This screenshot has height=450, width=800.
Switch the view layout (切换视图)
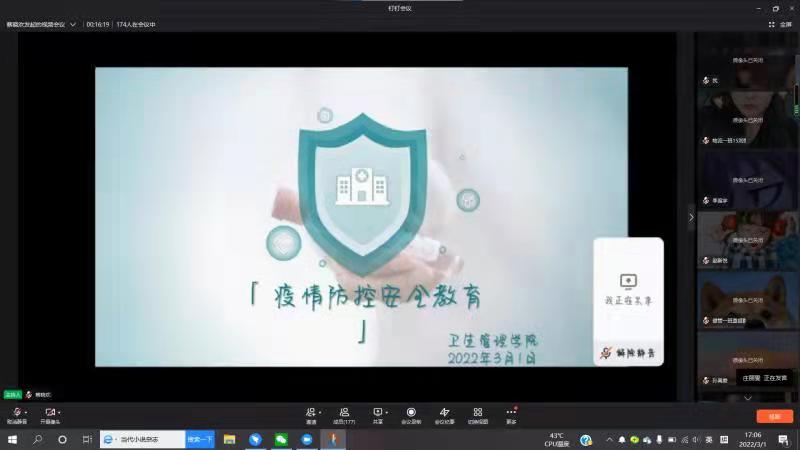(x=478, y=415)
